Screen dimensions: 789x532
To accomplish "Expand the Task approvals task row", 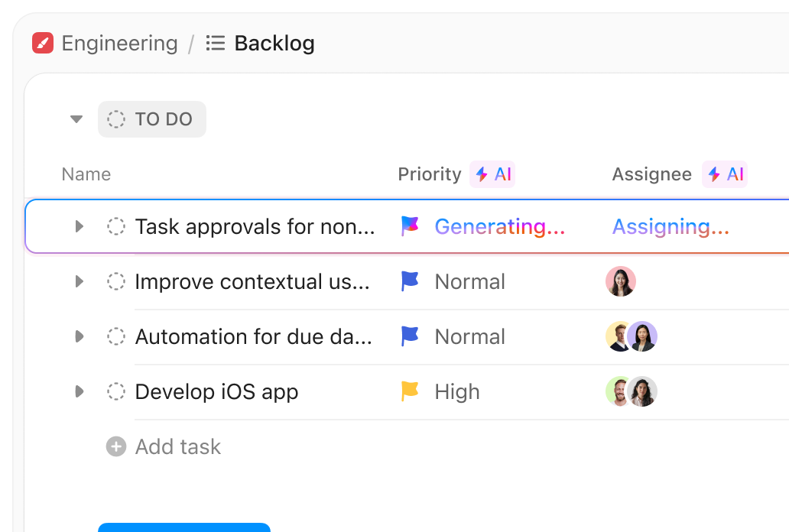I will pyautogui.click(x=79, y=226).
